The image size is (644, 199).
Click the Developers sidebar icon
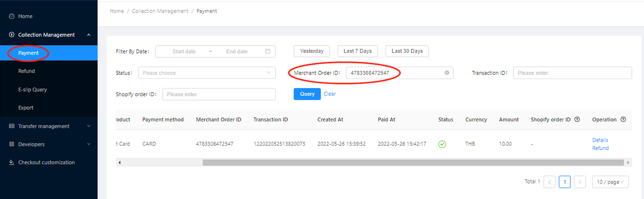tap(12, 144)
